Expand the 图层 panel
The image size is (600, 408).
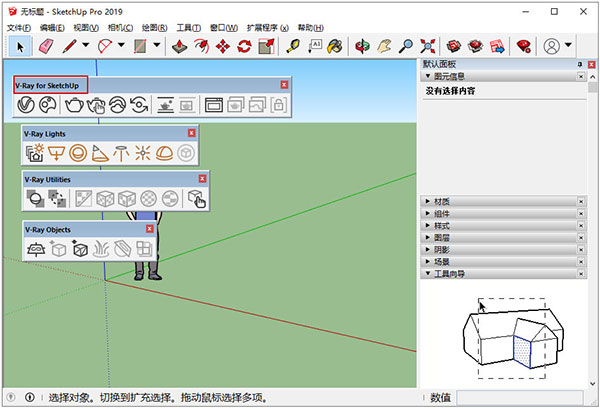[427, 237]
